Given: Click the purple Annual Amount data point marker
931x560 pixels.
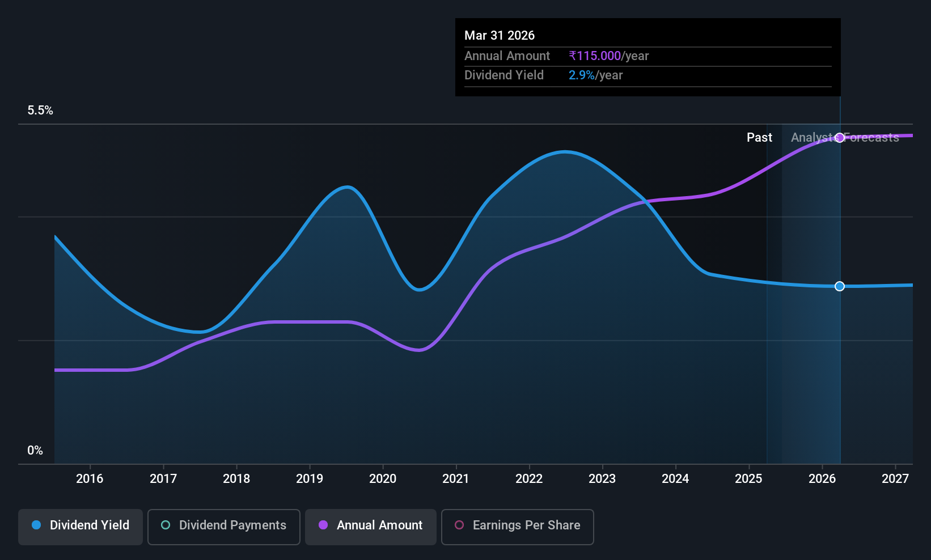Looking at the screenshot, I should [x=840, y=138].
